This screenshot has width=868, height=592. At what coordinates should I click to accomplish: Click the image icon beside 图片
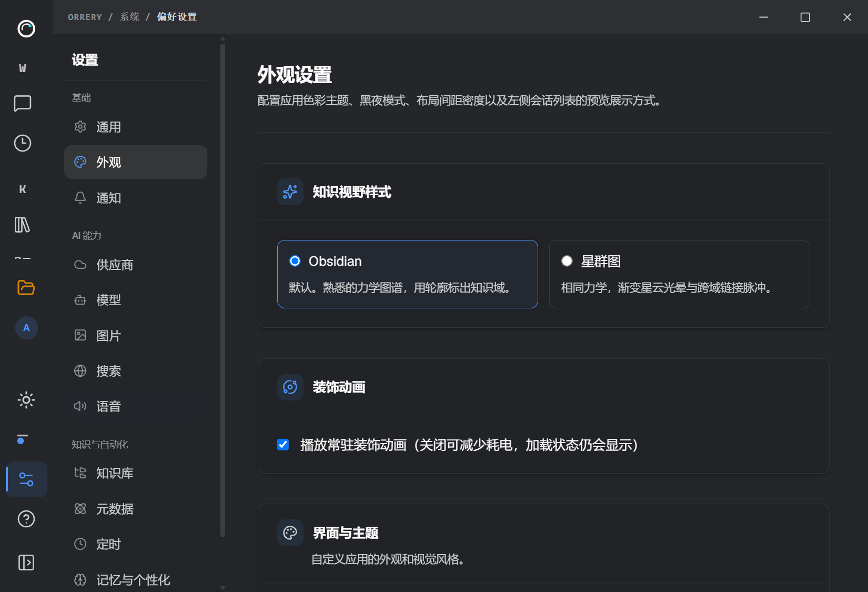pyautogui.click(x=80, y=335)
